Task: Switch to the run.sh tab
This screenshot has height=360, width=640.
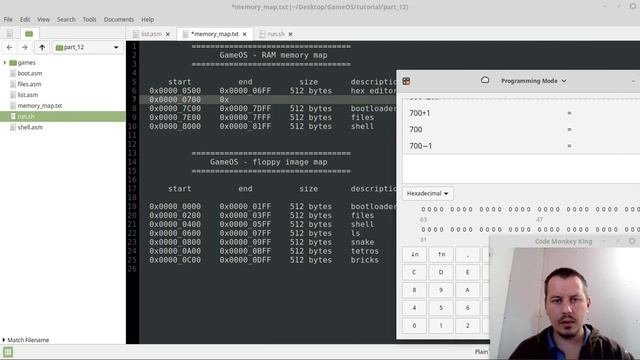Action: pos(276,34)
